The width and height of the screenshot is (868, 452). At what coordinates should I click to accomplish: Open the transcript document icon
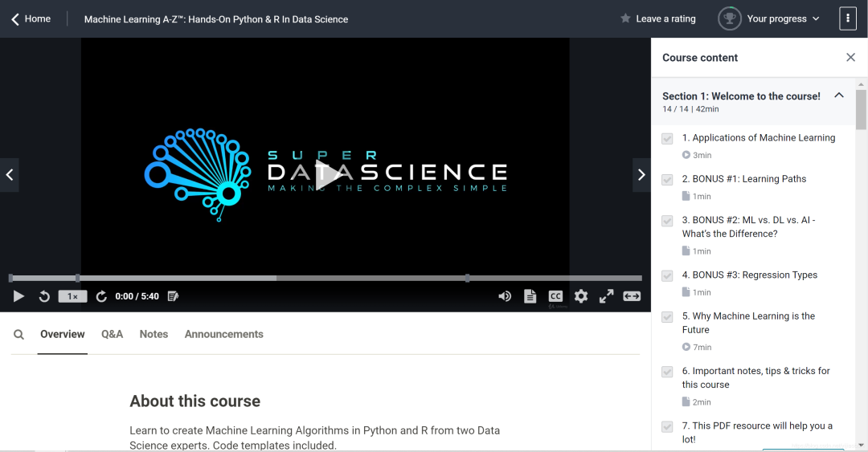click(x=530, y=296)
